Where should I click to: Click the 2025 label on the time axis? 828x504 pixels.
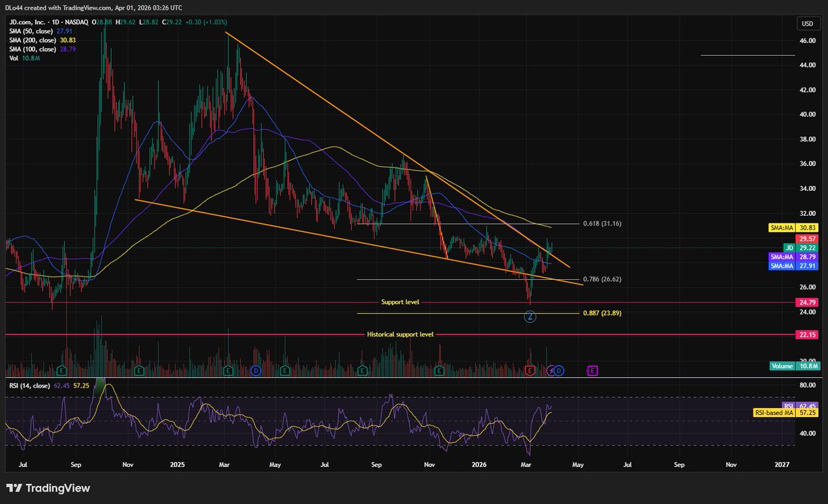pos(177,465)
